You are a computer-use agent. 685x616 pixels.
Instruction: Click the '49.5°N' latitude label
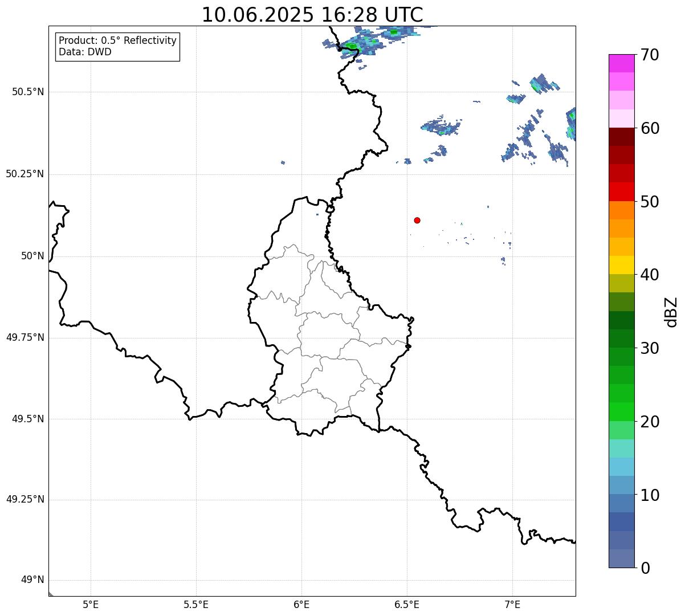tap(28, 419)
